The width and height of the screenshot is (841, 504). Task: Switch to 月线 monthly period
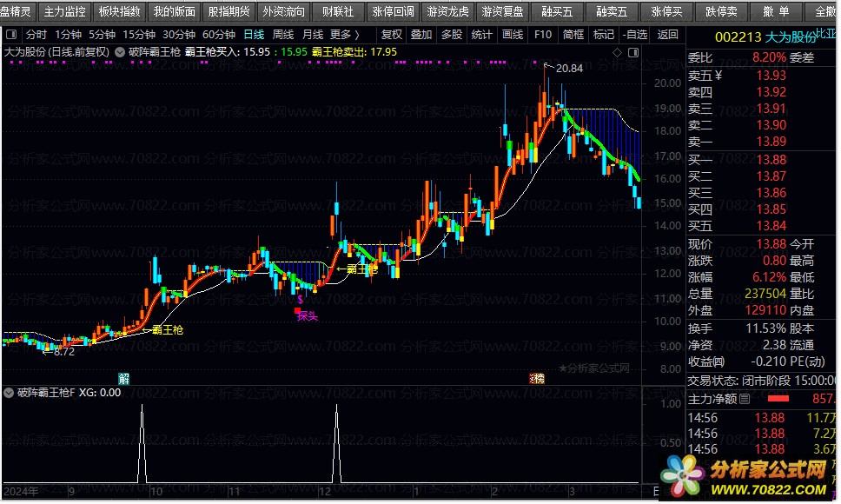coord(313,35)
